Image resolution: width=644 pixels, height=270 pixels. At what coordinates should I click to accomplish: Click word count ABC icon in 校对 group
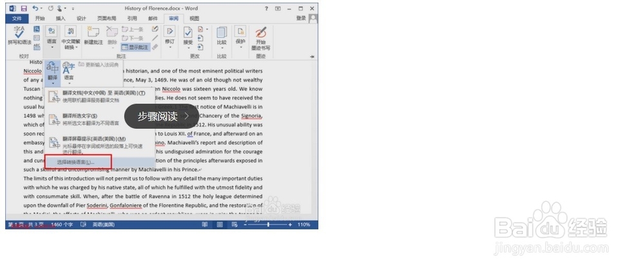[x=37, y=47]
